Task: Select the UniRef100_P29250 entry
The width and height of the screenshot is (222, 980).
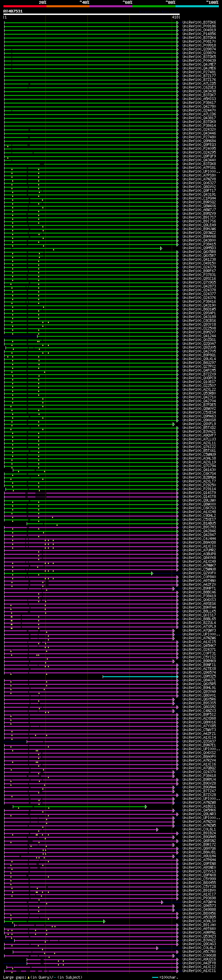Action: point(199,485)
